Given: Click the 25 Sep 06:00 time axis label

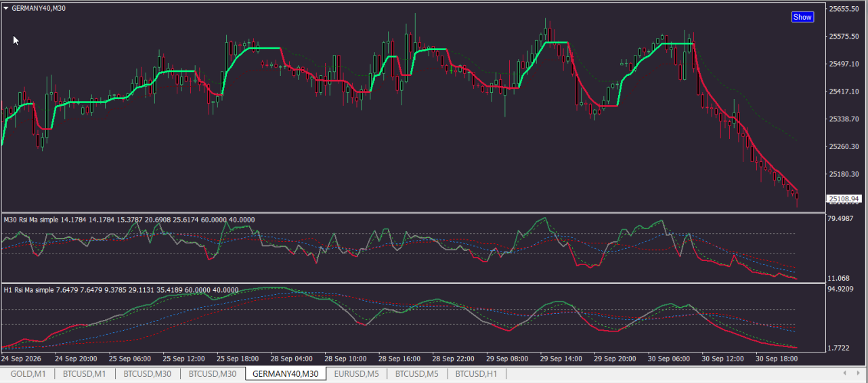Looking at the screenshot, I should (x=130, y=359).
